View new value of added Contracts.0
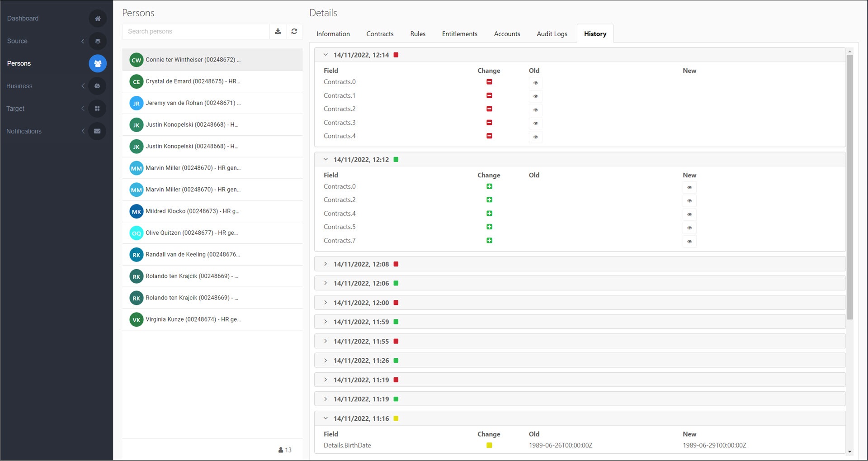 pos(689,187)
